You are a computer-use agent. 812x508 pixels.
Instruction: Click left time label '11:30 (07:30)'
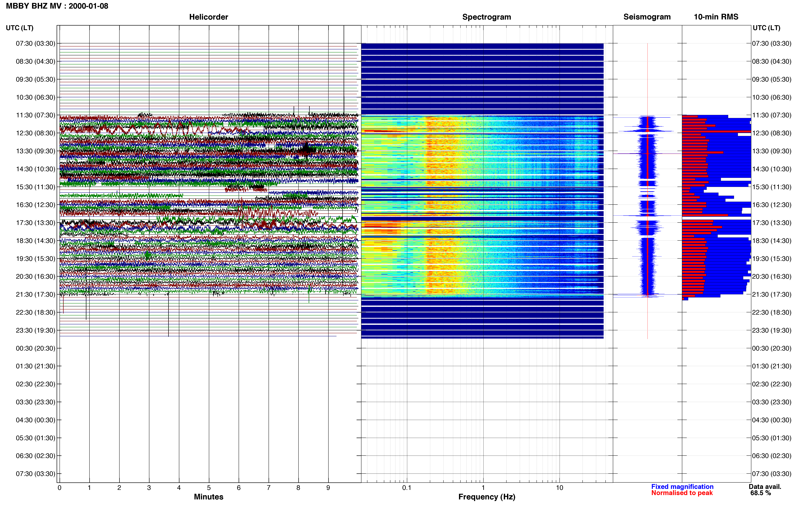pyautogui.click(x=36, y=115)
